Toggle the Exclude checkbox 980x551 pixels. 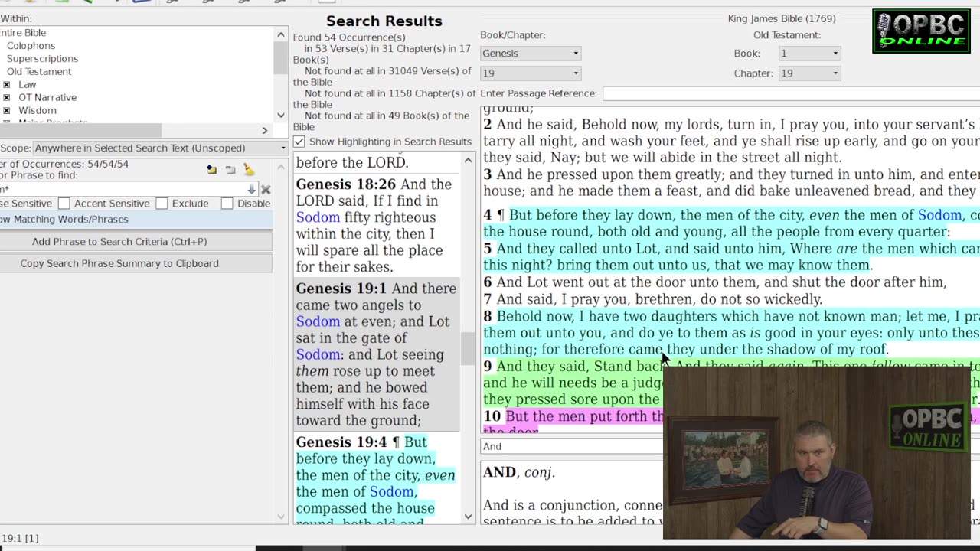coord(162,203)
